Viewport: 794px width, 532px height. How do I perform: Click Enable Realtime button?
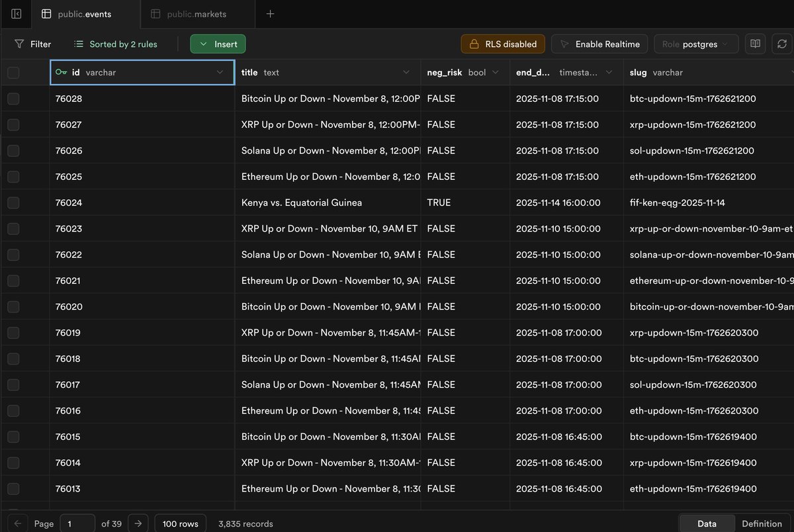pyautogui.click(x=599, y=44)
